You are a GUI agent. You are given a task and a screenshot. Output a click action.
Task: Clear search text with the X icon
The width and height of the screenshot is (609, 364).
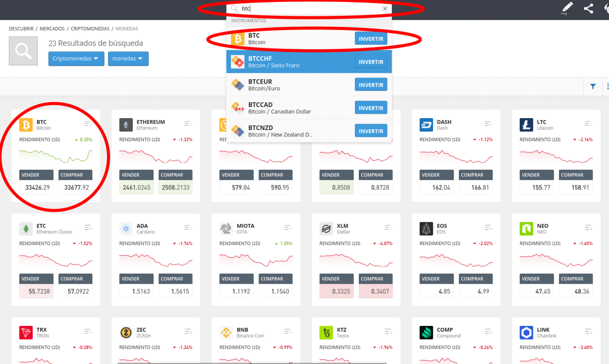tap(385, 8)
